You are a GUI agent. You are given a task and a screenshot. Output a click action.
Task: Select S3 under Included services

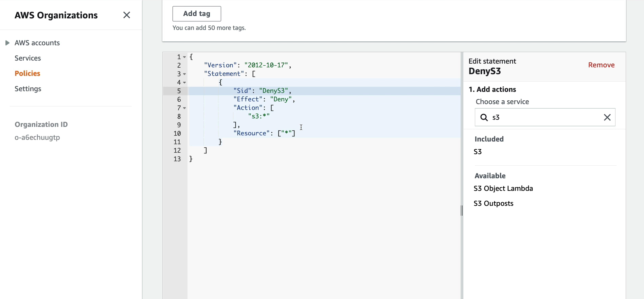click(x=478, y=152)
